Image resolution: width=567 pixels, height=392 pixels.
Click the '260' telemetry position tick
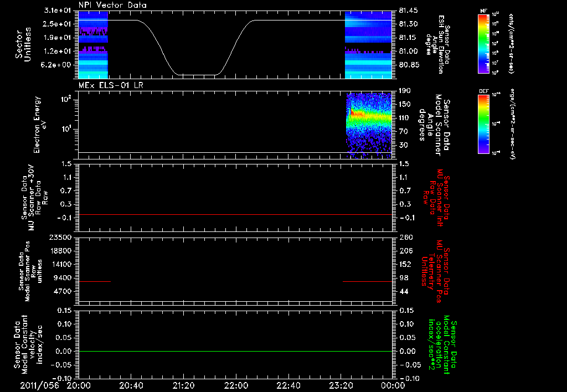[405, 237]
